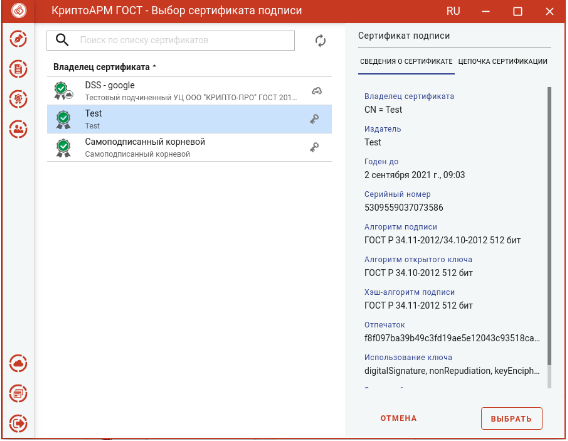This screenshot has height=441, width=568.
Task: Open the certificates section icon in sidebar
Action: [18, 99]
